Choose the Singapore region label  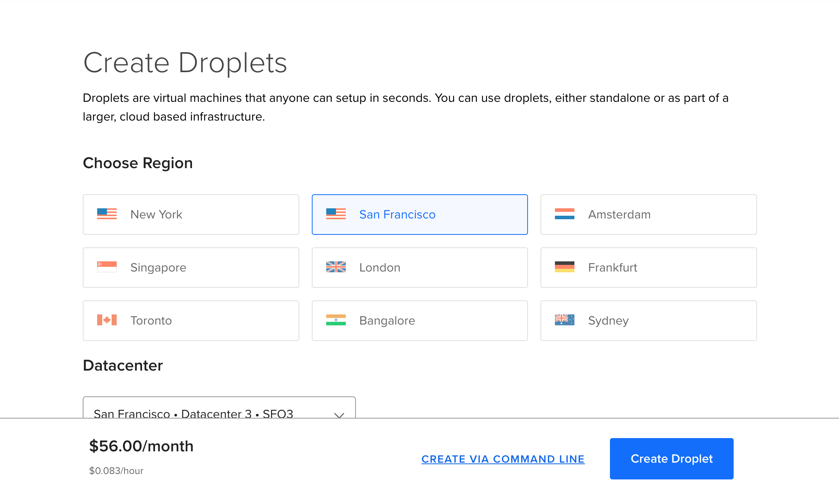[x=158, y=268]
